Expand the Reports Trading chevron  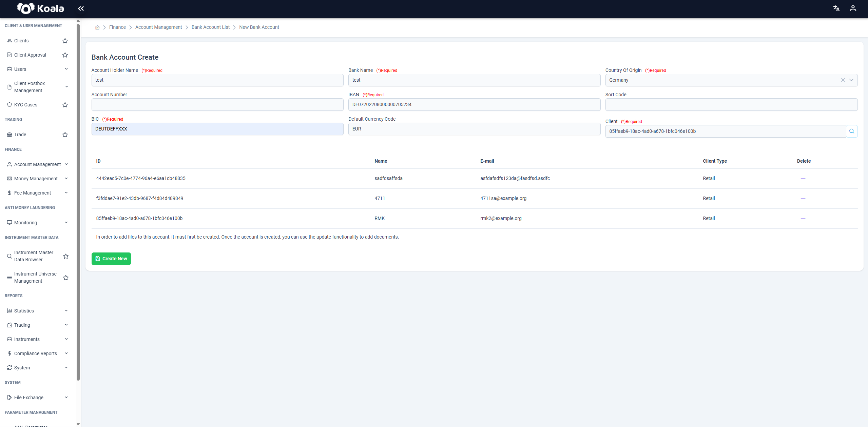pyautogui.click(x=66, y=325)
